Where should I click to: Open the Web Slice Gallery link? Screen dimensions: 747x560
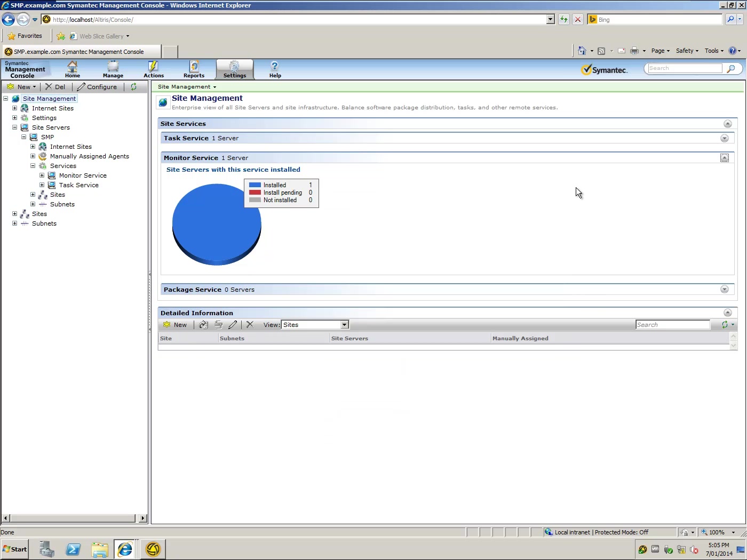100,36
